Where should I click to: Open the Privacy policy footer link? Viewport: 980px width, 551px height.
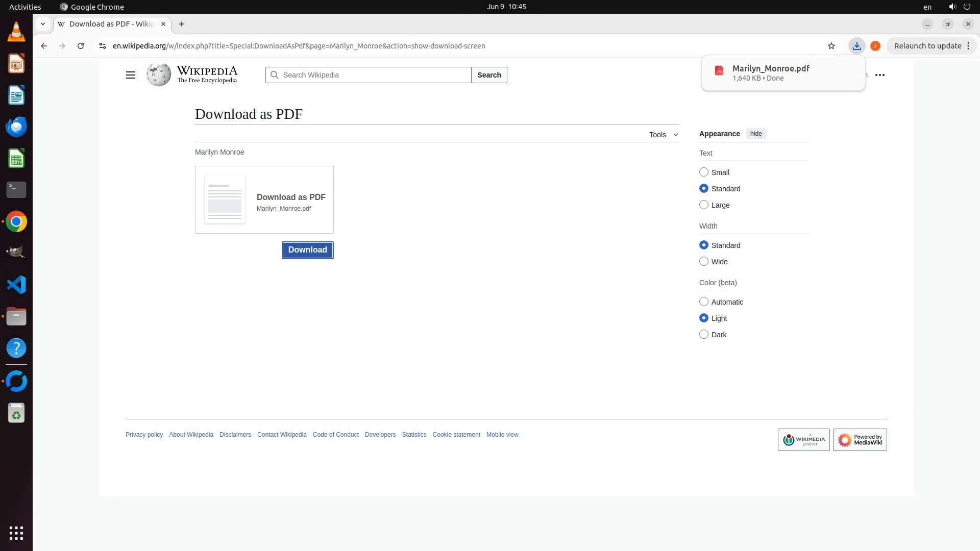pos(144,435)
